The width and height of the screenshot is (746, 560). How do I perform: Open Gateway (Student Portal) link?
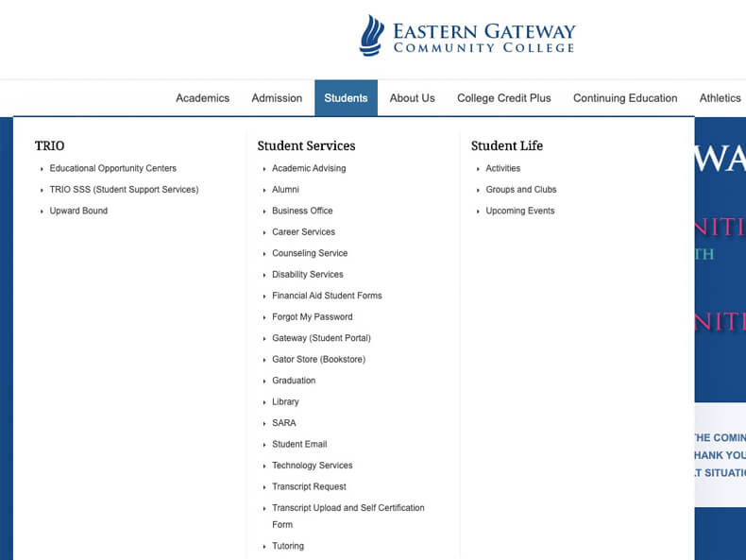(321, 338)
